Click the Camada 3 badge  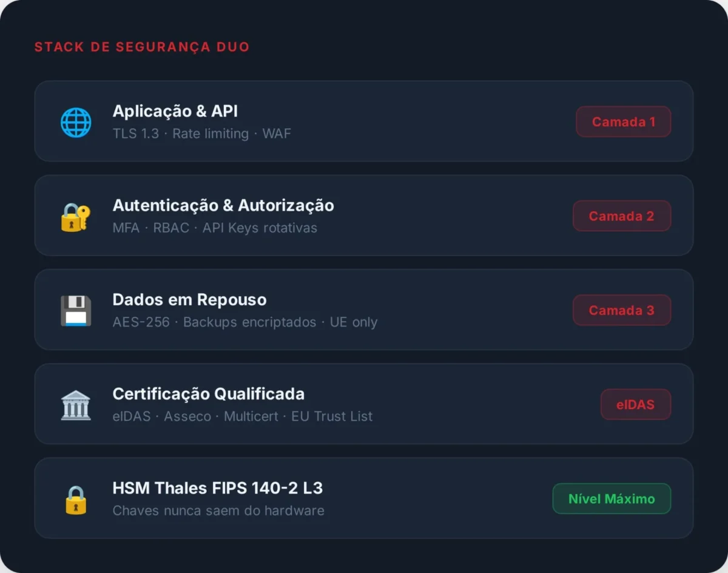tap(622, 310)
